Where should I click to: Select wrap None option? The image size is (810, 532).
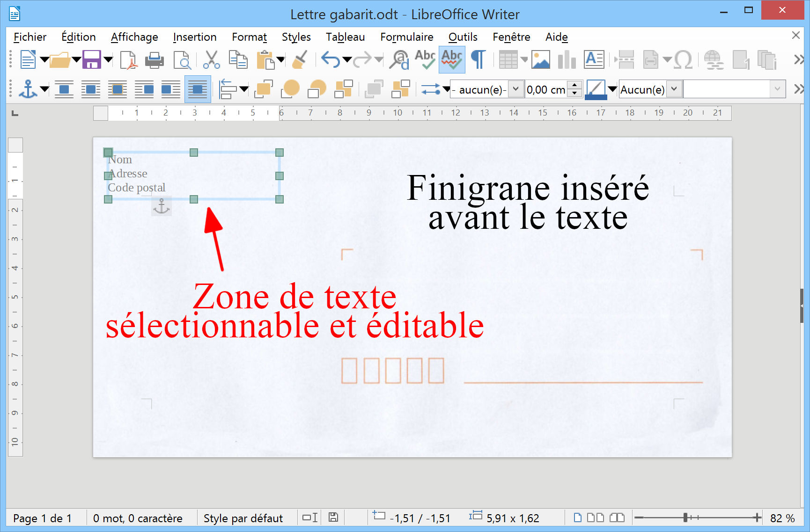(64, 89)
